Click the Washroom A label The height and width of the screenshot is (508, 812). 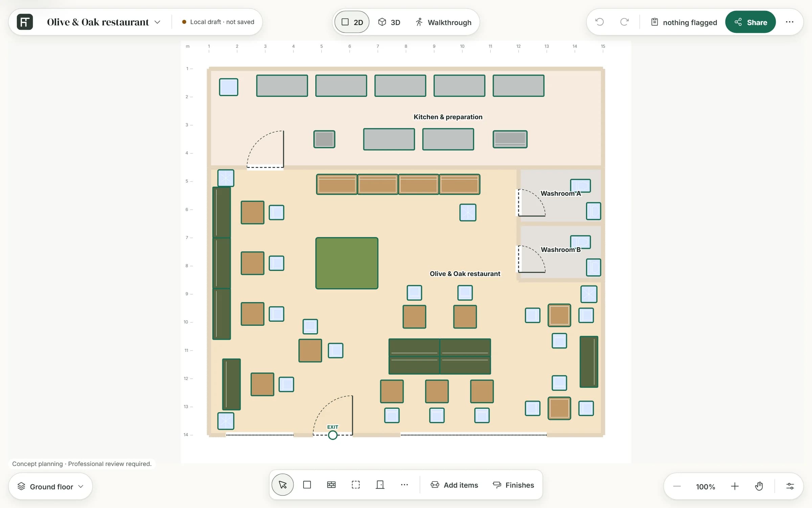(x=561, y=193)
